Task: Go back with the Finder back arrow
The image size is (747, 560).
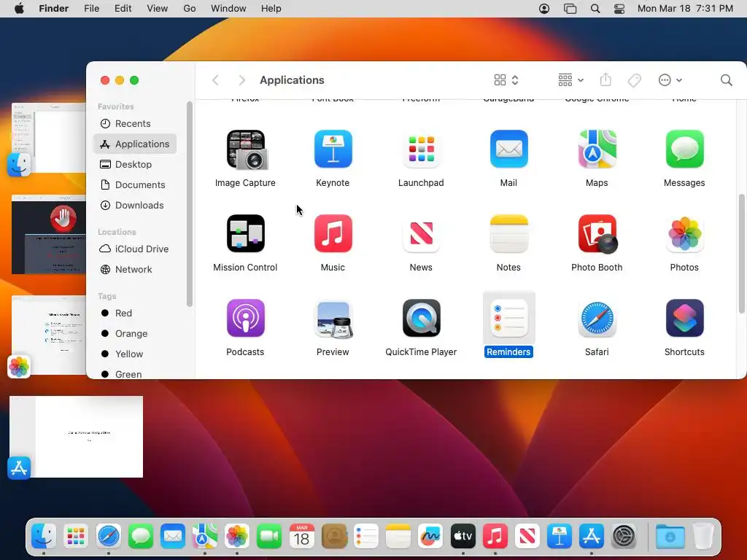Action: pyautogui.click(x=215, y=80)
